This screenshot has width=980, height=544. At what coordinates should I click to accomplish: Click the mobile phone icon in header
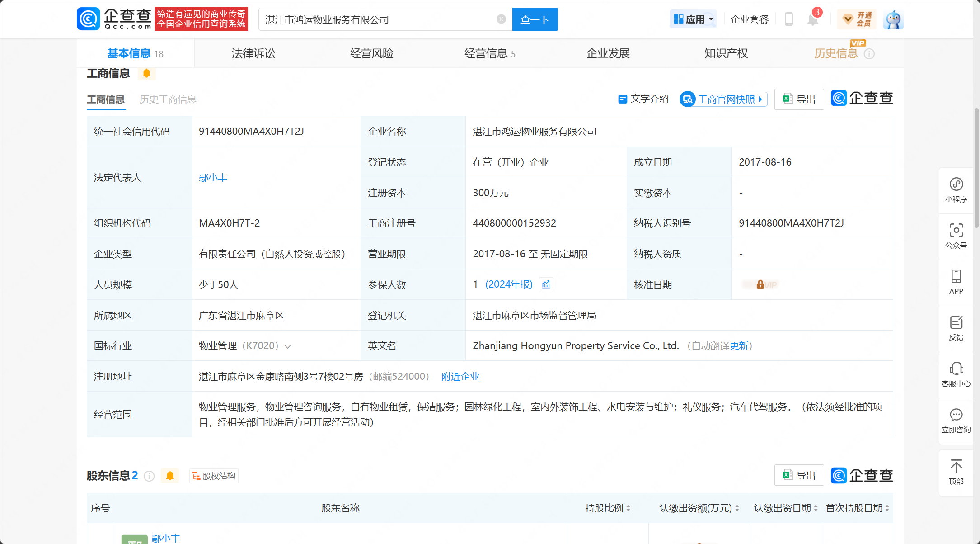(x=789, y=19)
